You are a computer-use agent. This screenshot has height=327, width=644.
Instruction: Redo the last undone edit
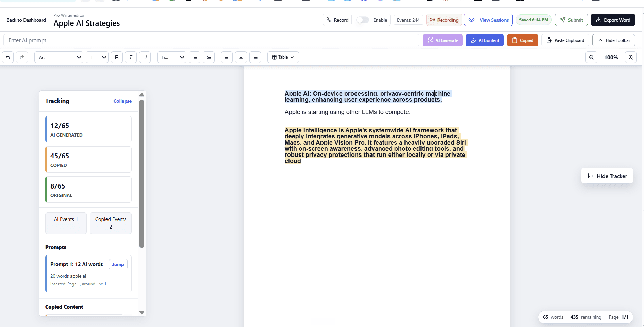tap(22, 57)
